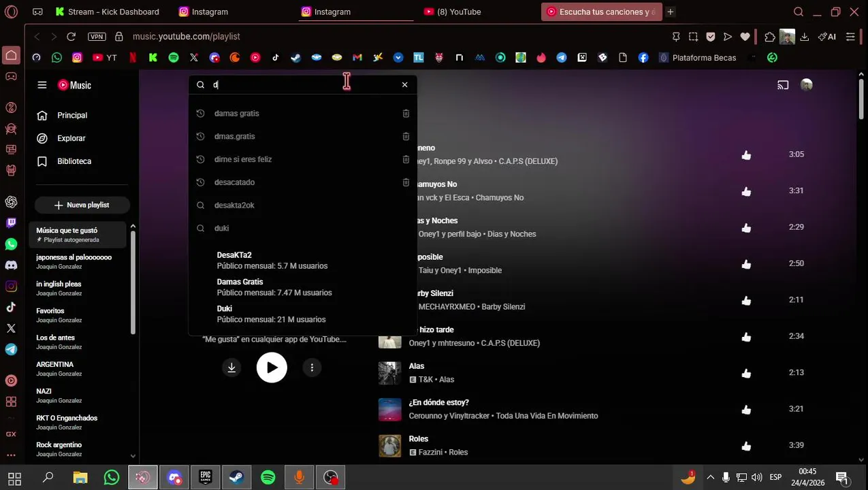Open the browser extensions puzzle icon
Screen dimensions: 868x490
pos(770,37)
